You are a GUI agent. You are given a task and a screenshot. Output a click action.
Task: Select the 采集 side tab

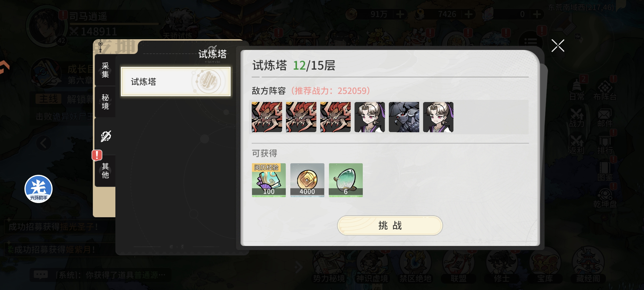click(105, 70)
